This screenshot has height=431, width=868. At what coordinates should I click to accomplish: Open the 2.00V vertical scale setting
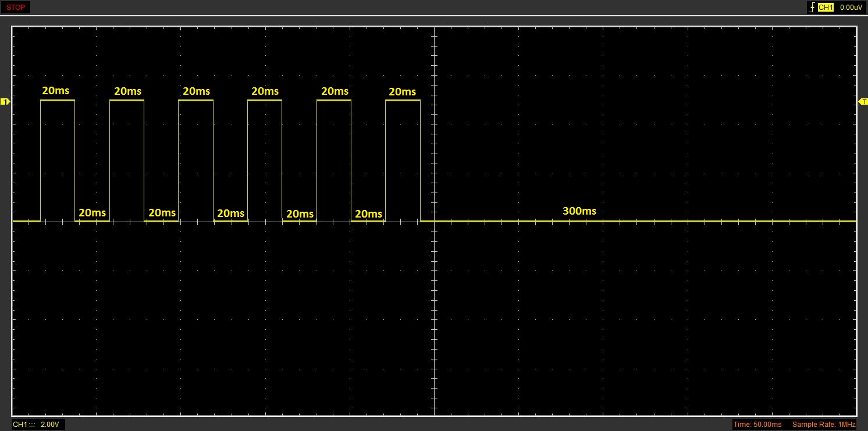coord(50,425)
